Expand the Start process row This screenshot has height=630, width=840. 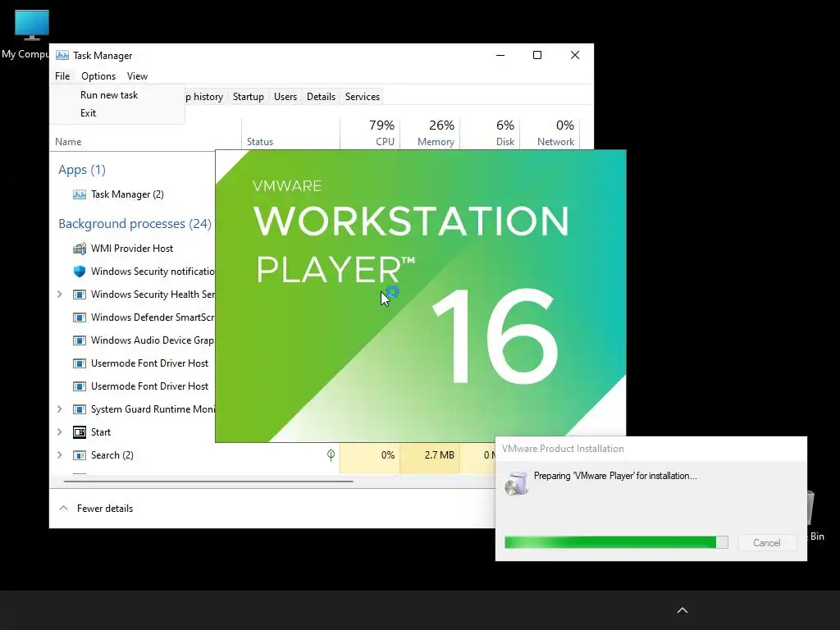click(59, 432)
